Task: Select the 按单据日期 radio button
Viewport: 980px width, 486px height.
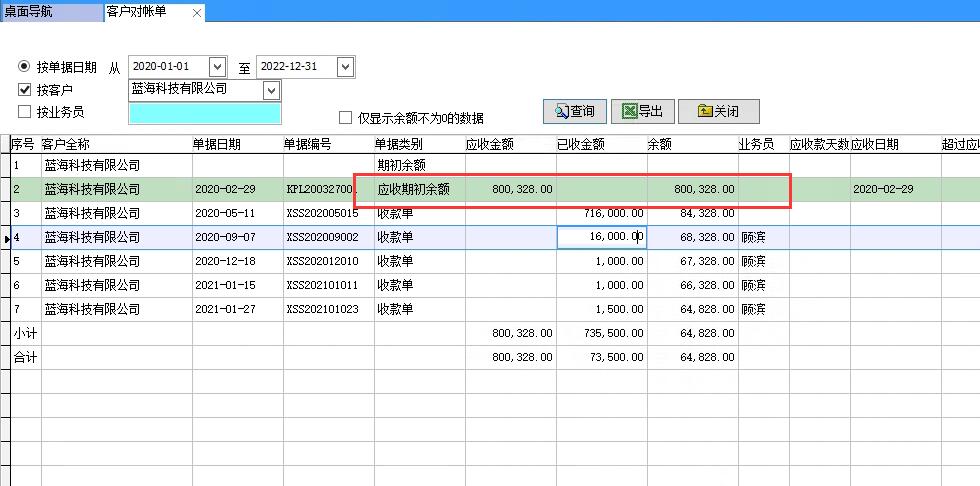Action: [x=24, y=67]
